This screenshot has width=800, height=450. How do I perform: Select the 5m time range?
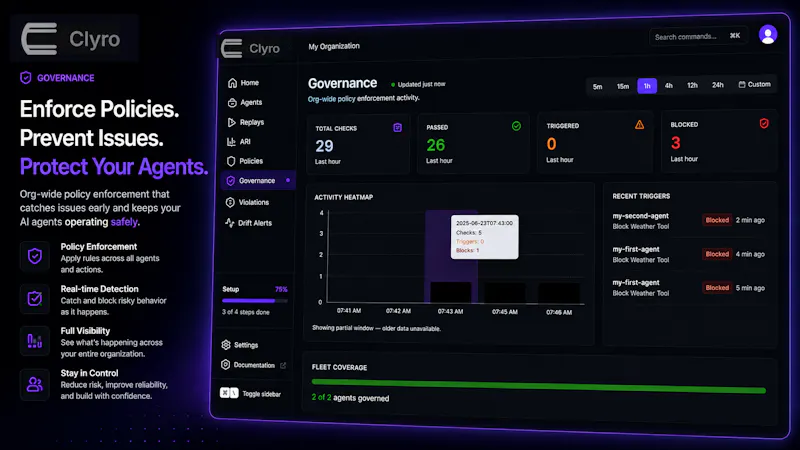tap(597, 87)
